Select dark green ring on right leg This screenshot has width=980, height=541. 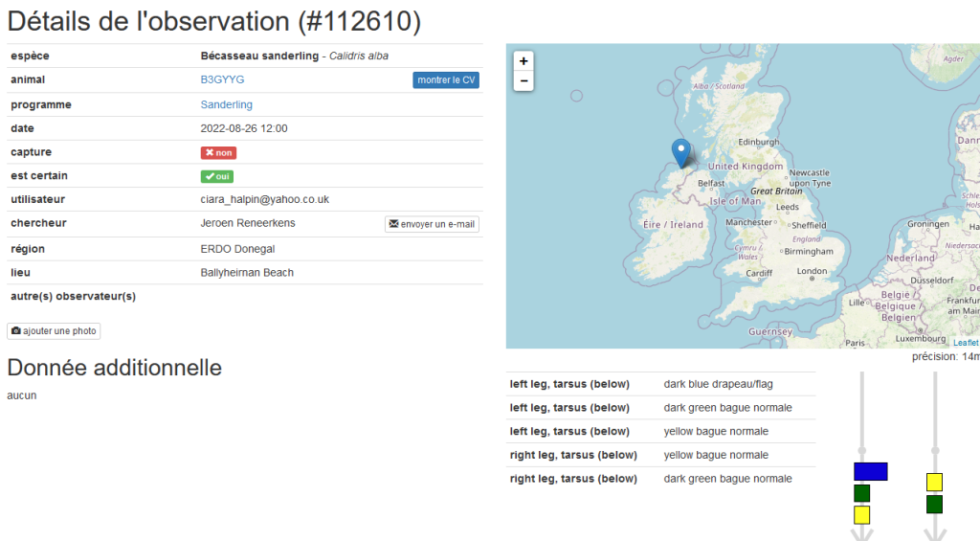point(934,504)
